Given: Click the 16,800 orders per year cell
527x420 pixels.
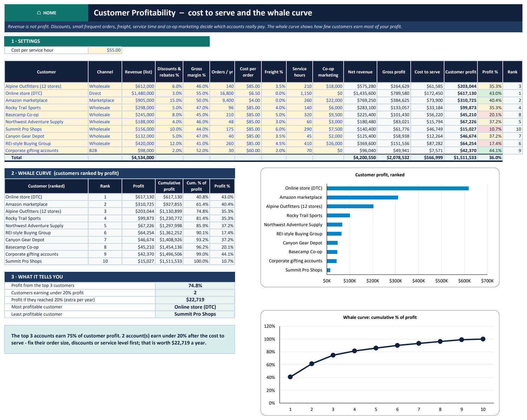Looking at the screenshot, I should (x=222, y=93).
